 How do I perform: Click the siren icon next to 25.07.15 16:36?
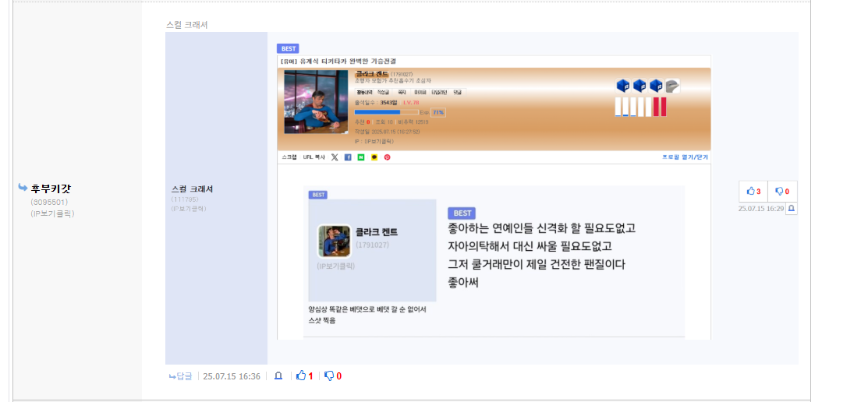pyautogui.click(x=278, y=376)
